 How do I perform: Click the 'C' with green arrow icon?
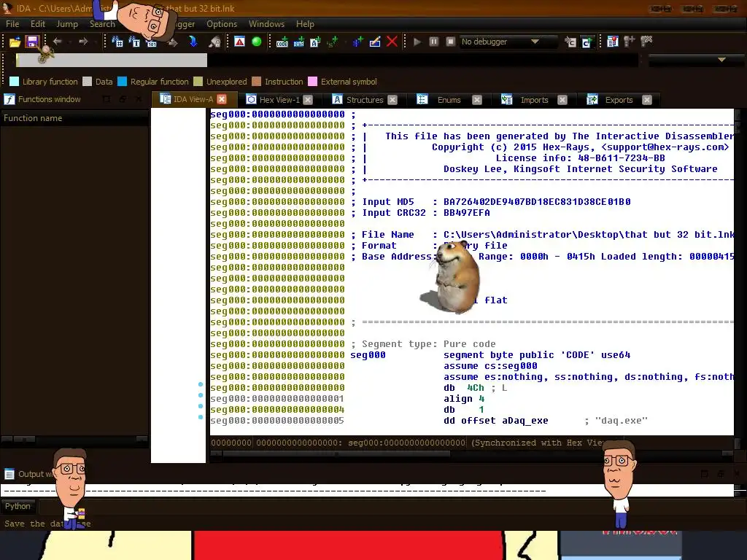click(x=587, y=42)
